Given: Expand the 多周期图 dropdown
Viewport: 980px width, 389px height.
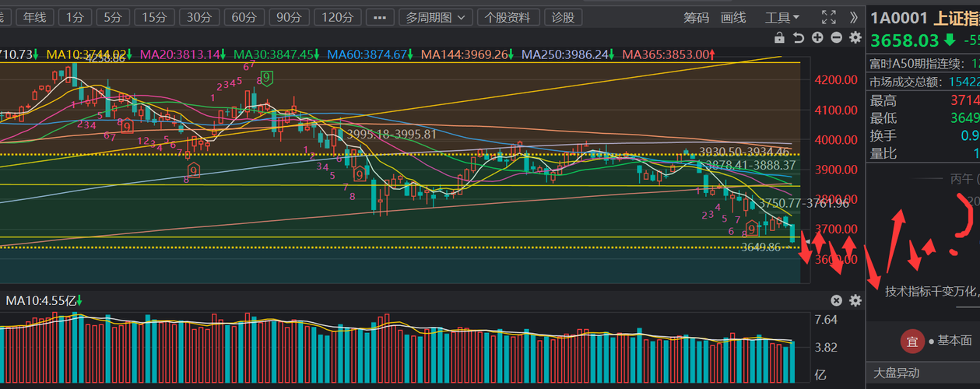Looking at the screenshot, I should coord(437,17).
